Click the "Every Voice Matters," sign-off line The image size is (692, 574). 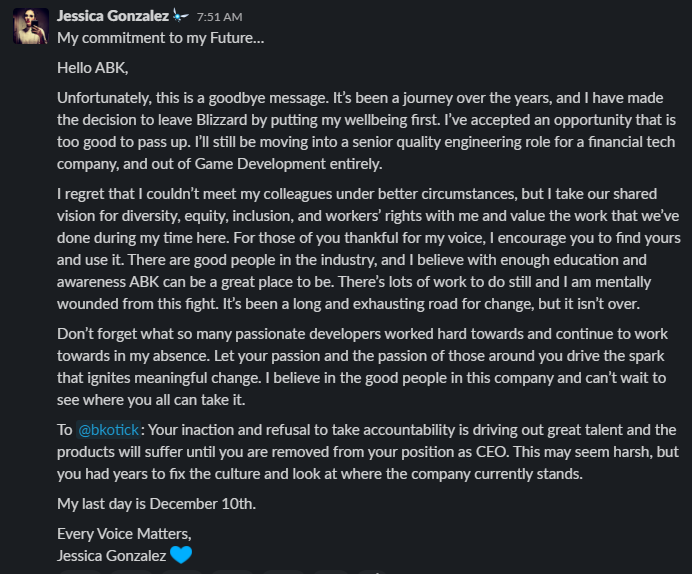coord(123,534)
